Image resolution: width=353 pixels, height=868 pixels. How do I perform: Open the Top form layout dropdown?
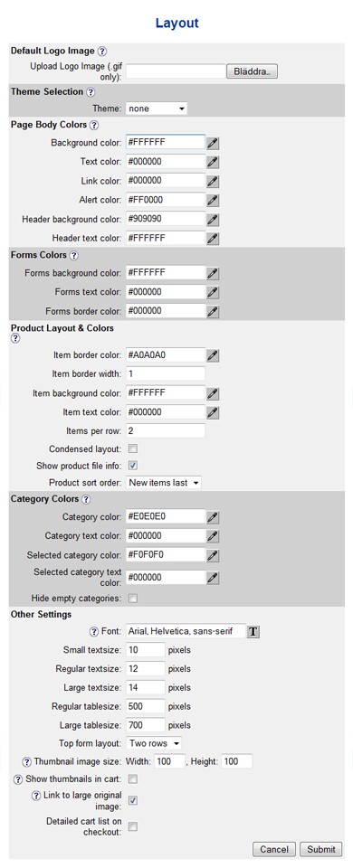coord(154,743)
